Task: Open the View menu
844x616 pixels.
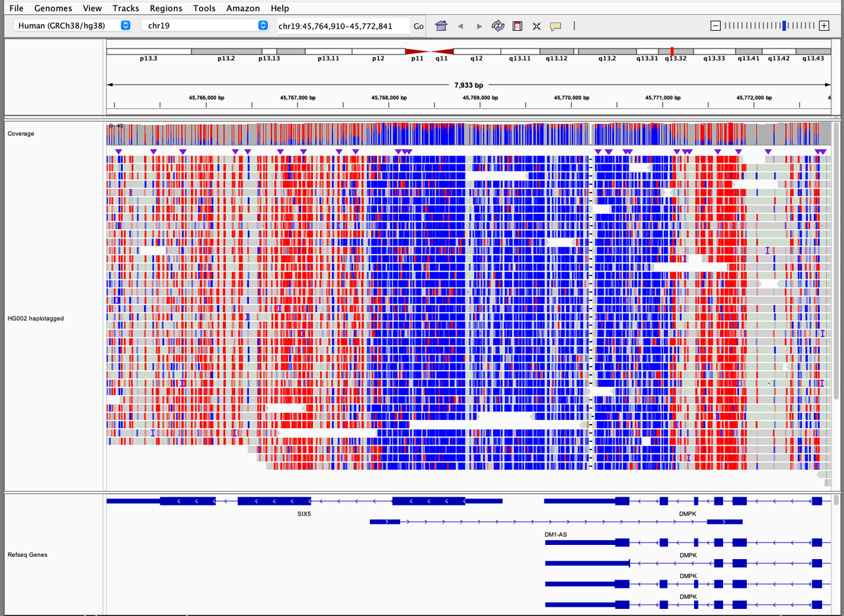Action: pos(92,8)
